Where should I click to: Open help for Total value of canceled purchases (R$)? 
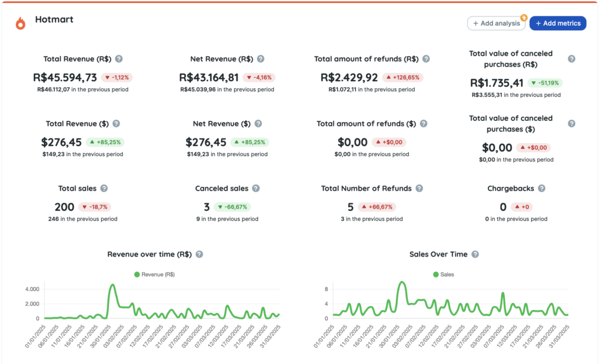coord(572,58)
